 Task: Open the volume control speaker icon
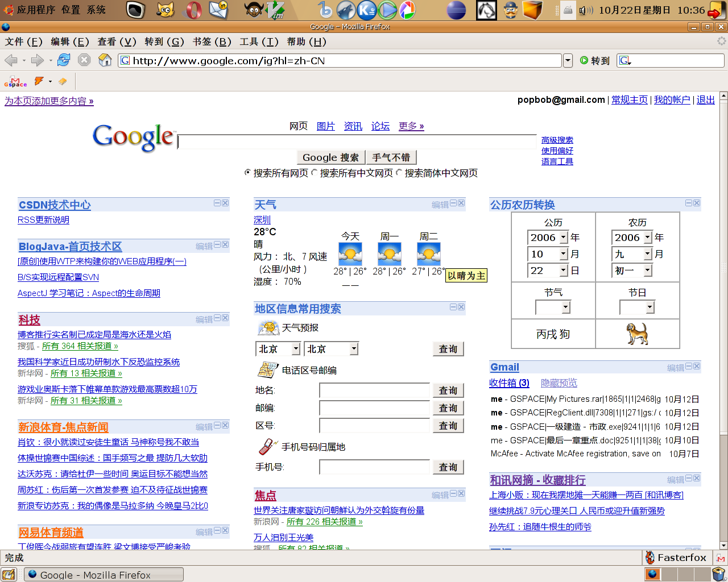tap(586, 10)
